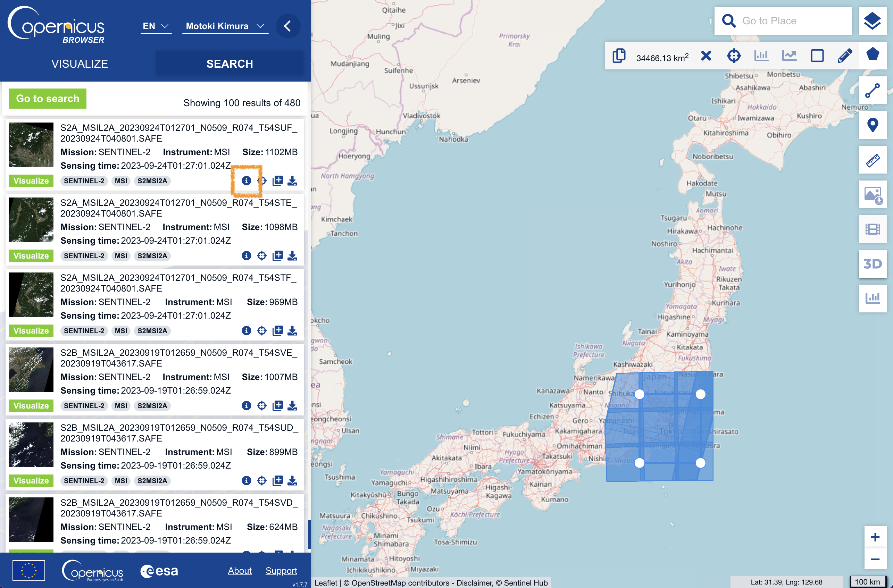The width and height of the screenshot is (893, 588).
Task: Toggle the rectangle area drawing mode
Action: (817, 56)
